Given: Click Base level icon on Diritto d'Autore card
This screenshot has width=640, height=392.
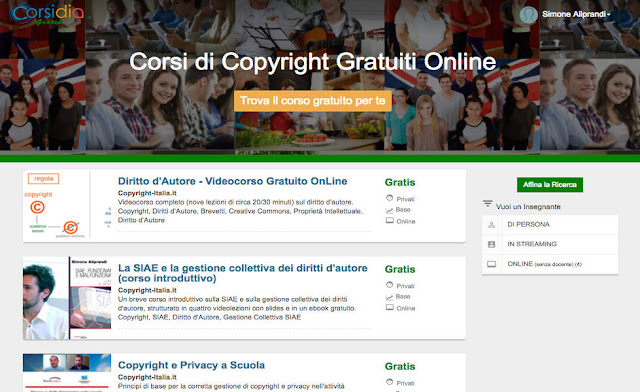Looking at the screenshot, I should click(389, 210).
